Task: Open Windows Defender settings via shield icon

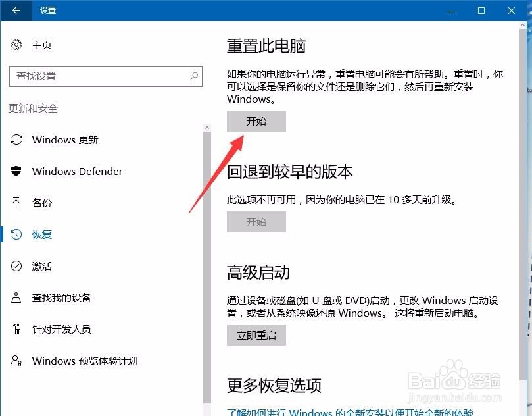Action: click(16, 171)
